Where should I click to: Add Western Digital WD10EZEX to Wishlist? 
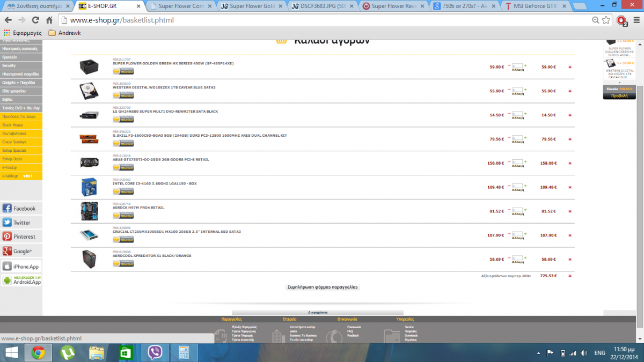[x=123, y=95]
